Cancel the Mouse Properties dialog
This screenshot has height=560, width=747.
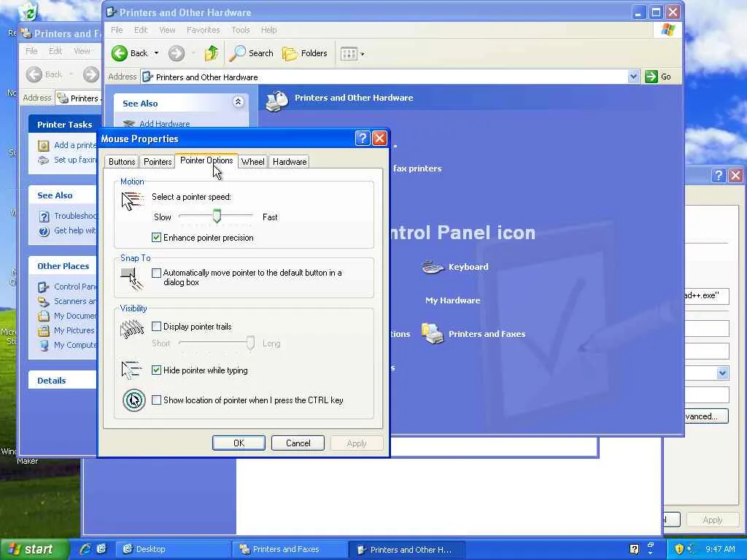pyautogui.click(x=298, y=443)
